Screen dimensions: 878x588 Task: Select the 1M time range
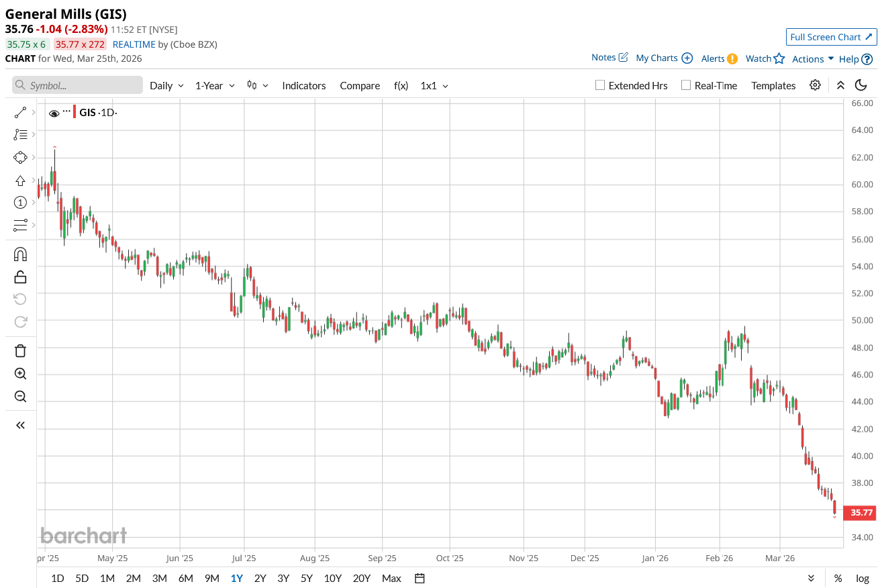(x=107, y=578)
